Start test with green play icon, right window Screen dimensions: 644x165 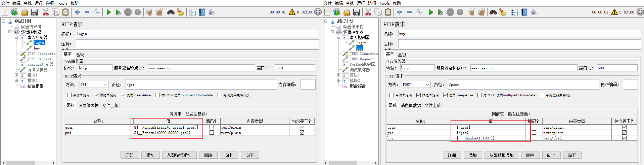[431, 12]
